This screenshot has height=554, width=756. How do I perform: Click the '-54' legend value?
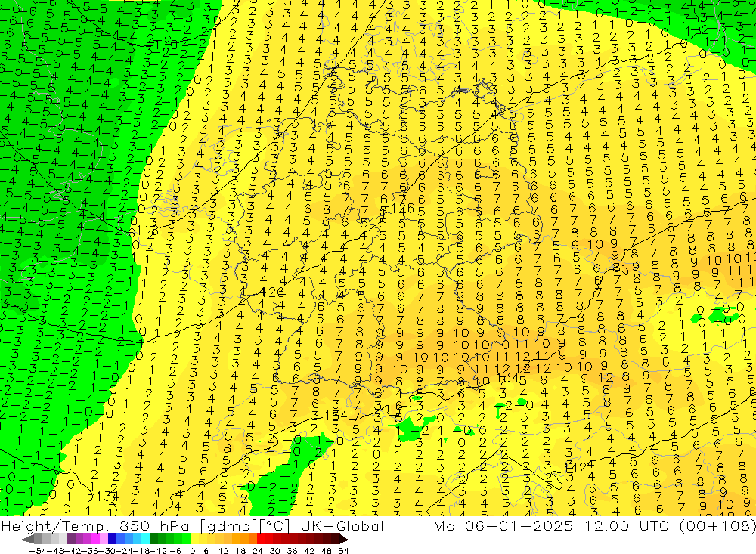click(x=38, y=551)
